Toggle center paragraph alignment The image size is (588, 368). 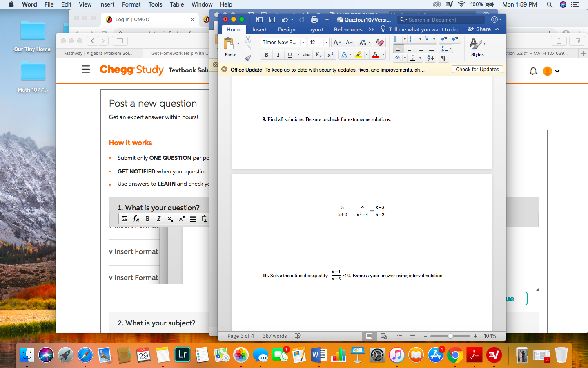(410, 49)
